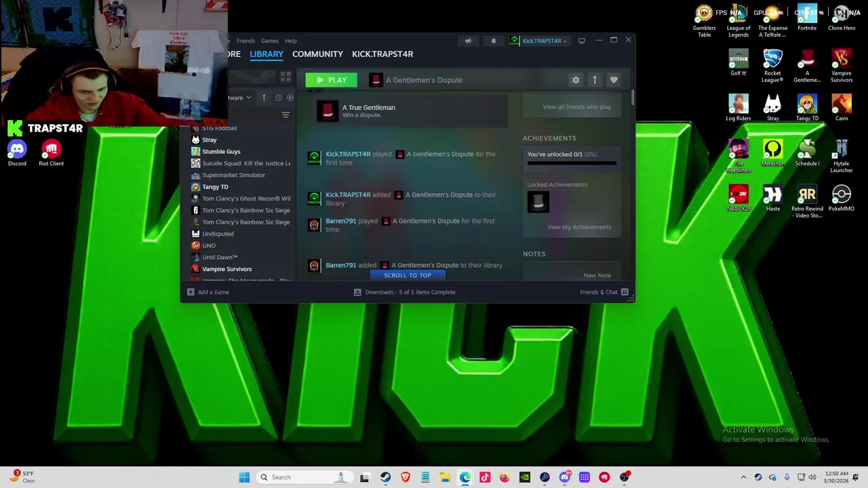868x488 pixels.
Task: Open Cairn desktop icon
Action: click(x=842, y=108)
